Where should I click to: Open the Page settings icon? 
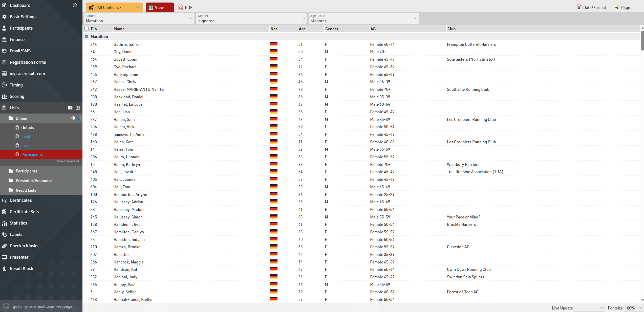pos(617,7)
